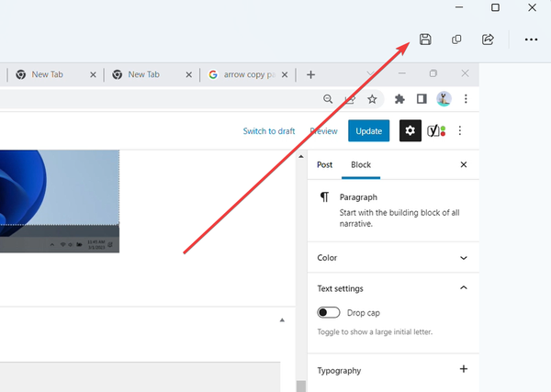Open a new tab with the plus icon
Screen dimensions: 551x392
pyautogui.click(x=310, y=74)
